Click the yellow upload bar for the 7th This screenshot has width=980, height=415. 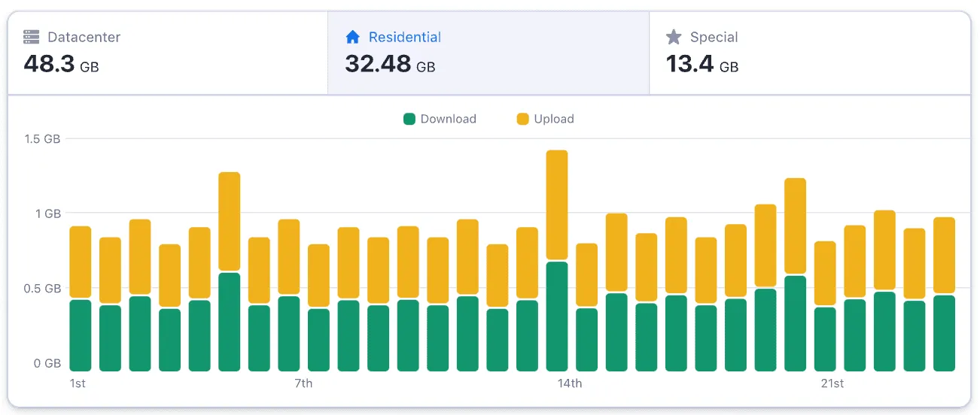[289, 256]
